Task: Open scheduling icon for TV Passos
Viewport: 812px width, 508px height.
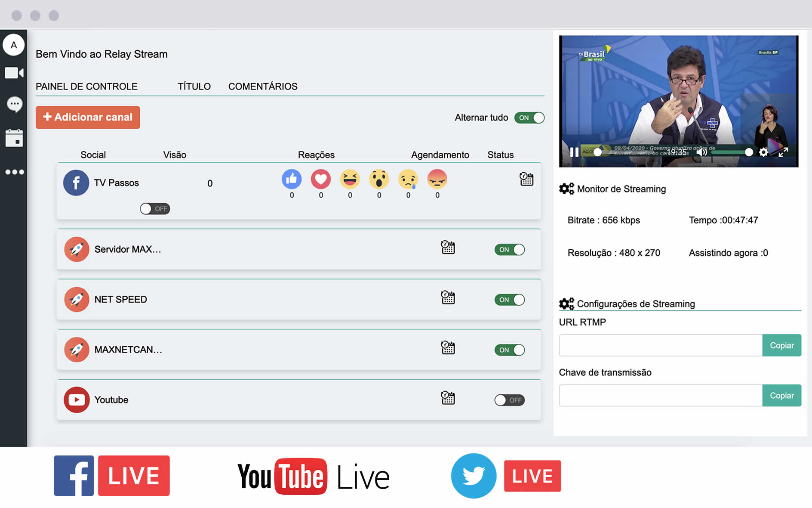Action: coord(526,179)
